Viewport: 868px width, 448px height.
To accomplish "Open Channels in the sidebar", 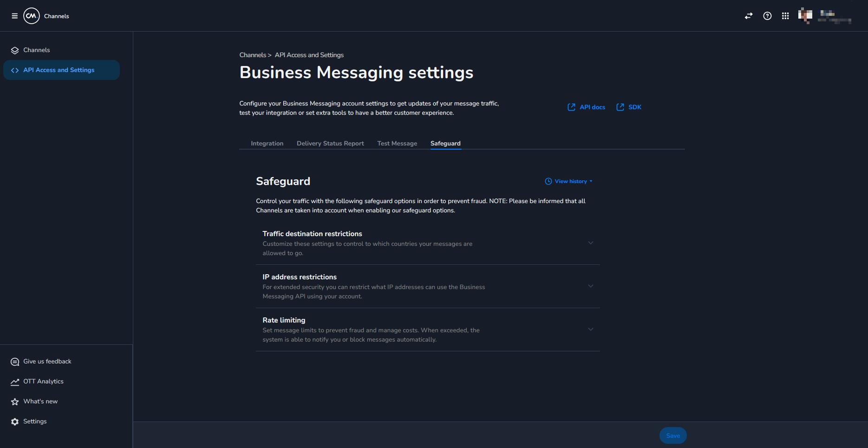I will click(36, 50).
